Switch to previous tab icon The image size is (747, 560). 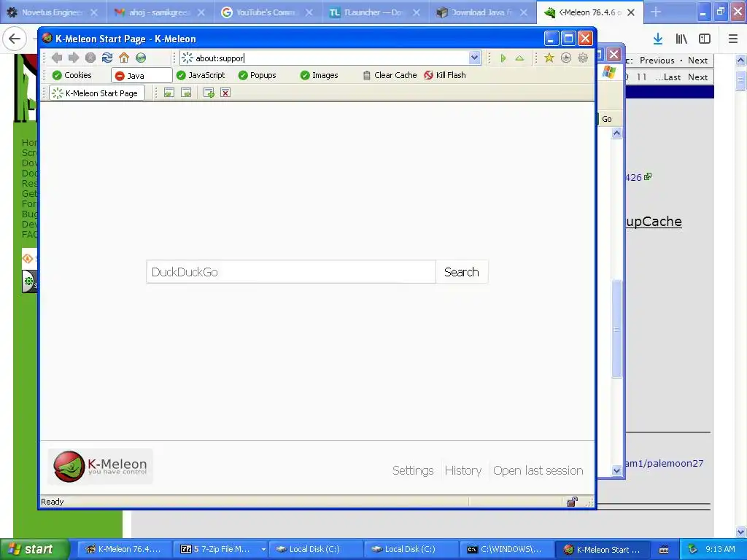pos(169,93)
